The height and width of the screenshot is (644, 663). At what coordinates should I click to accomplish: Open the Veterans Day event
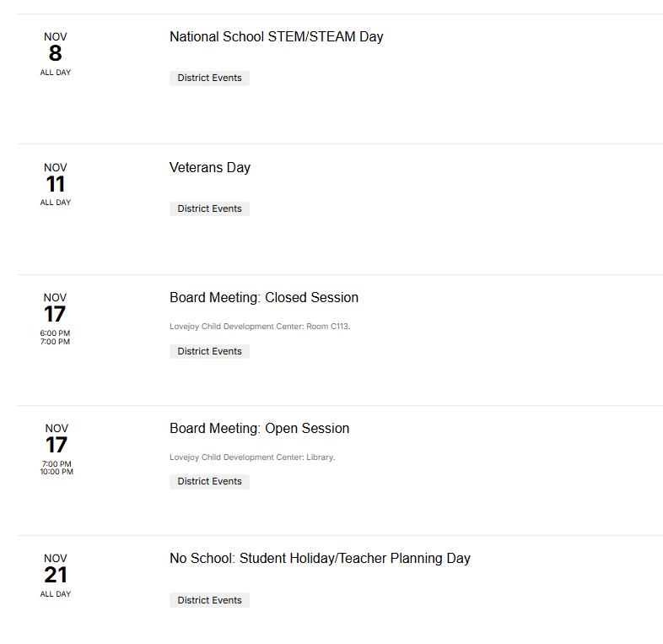[x=210, y=168]
